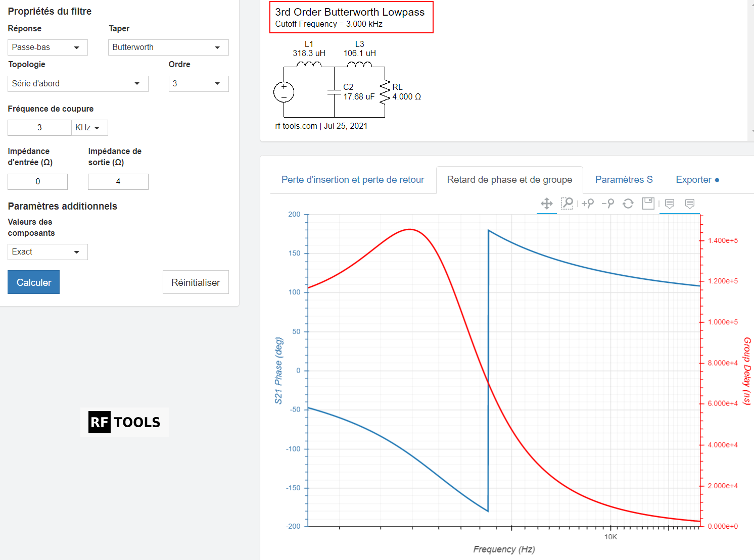Screen dimensions: 754x560
Task: Switch to Perte d'insertion et perte de retour tab
Action: [352, 180]
